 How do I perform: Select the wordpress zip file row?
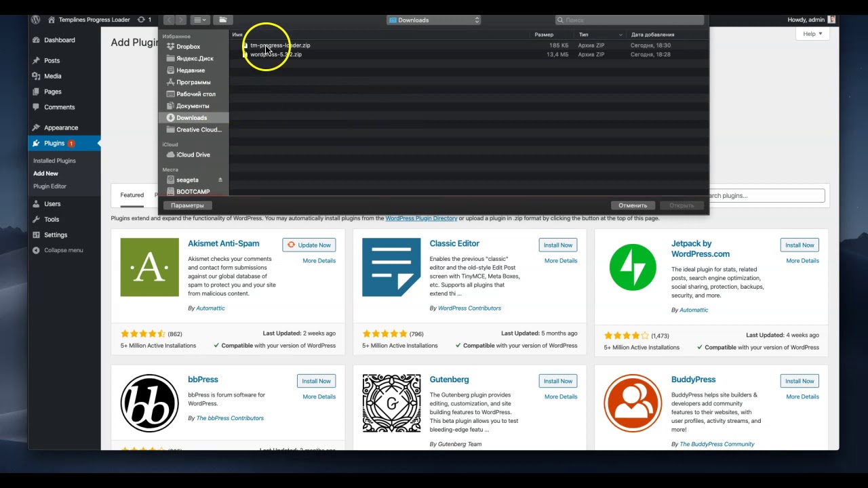(x=469, y=54)
